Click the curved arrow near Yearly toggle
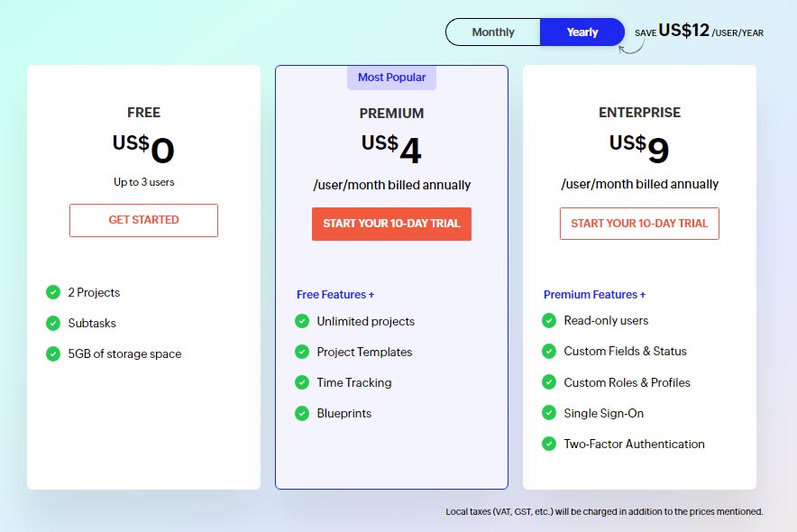 click(x=631, y=48)
